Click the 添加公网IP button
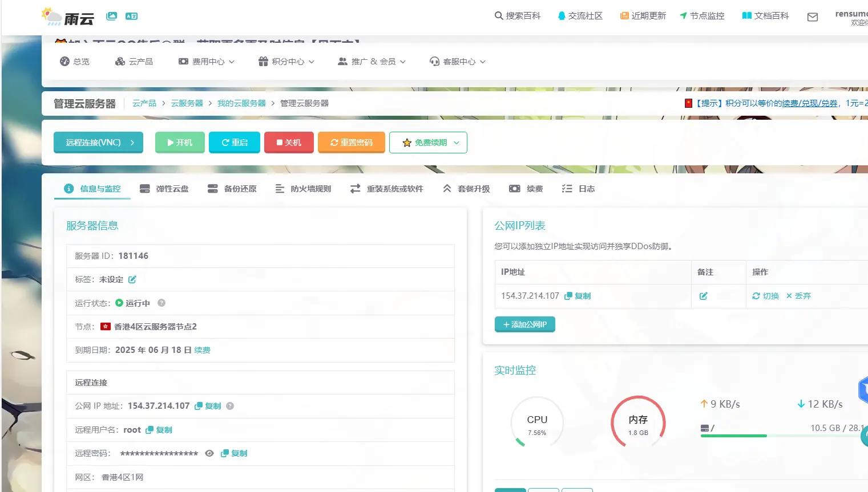 [524, 324]
